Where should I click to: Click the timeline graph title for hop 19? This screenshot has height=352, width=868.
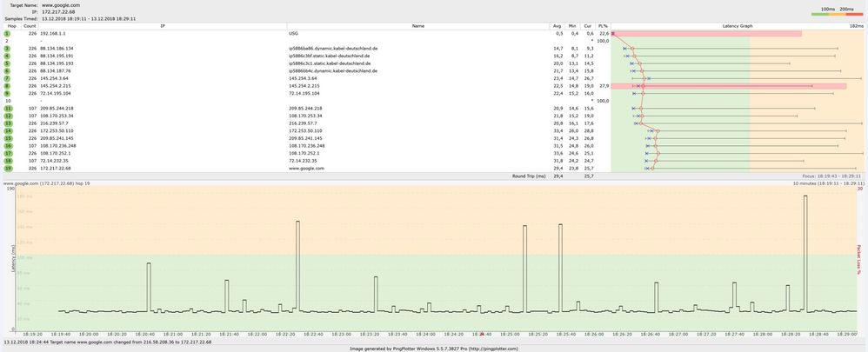[x=46, y=183]
